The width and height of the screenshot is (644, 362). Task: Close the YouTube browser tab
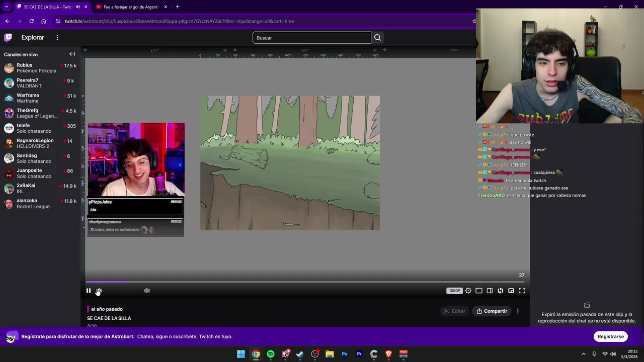click(x=166, y=7)
